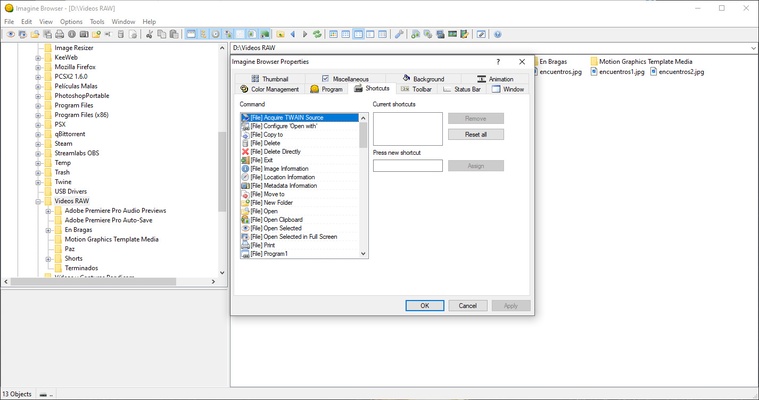Click the eye view icon in toolbar
This screenshot has width=759, height=400.
(11, 34)
